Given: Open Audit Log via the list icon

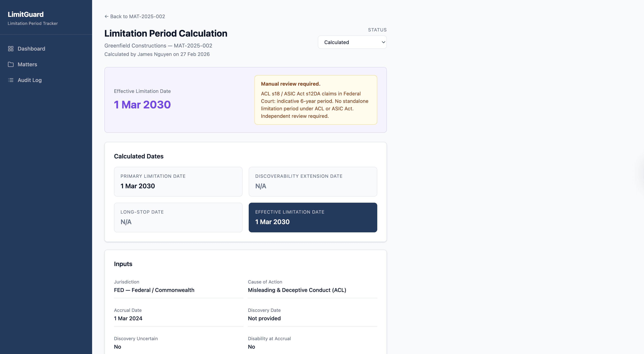Looking at the screenshot, I should pyautogui.click(x=11, y=80).
